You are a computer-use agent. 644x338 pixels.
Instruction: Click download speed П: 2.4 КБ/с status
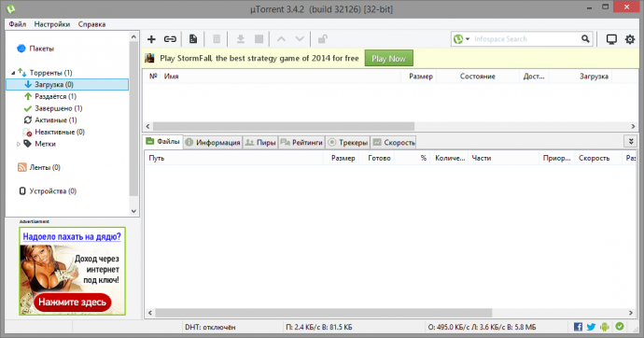pos(318,327)
